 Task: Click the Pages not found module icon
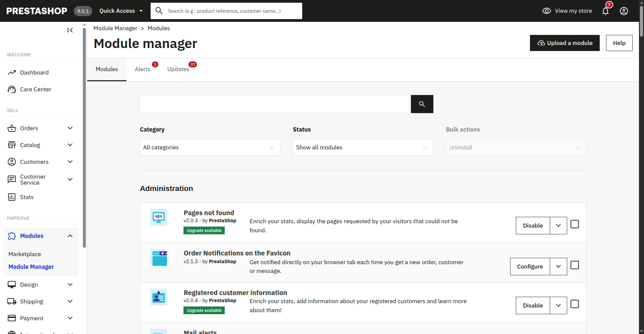coord(159,217)
